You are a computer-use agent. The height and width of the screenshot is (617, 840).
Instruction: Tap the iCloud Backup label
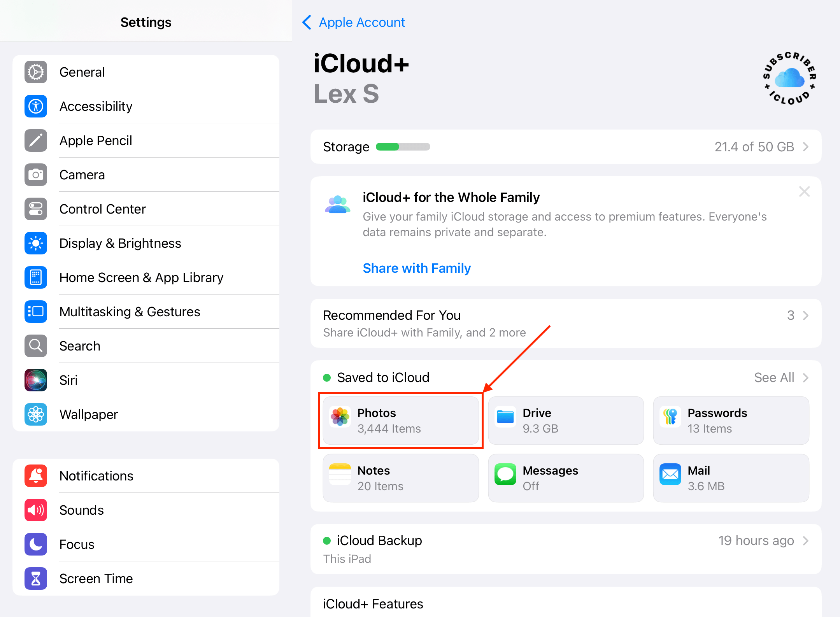pyautogui.click(x=379, y=540)
